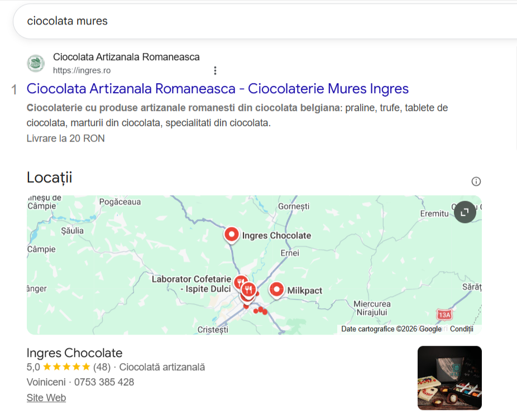Screen dimensions: 517x420
Task: Click the Milkpact label on the map
Action: (x=305, y=291)
